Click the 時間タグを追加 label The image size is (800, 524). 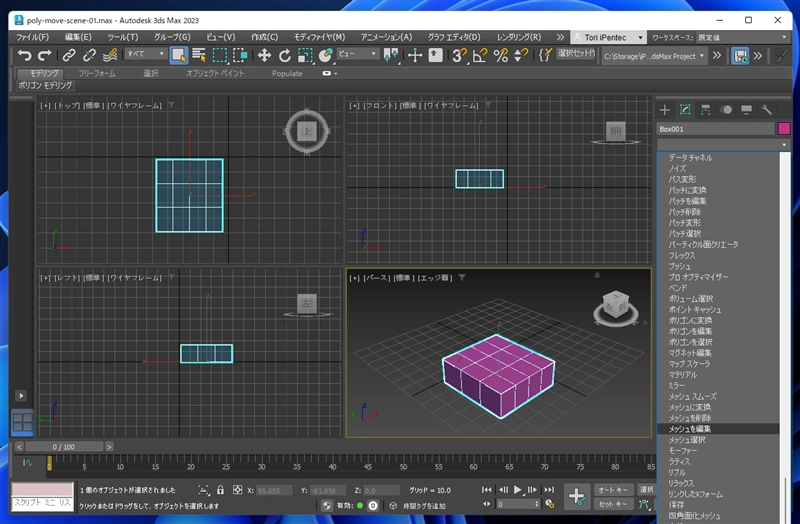tap(424, 506)
